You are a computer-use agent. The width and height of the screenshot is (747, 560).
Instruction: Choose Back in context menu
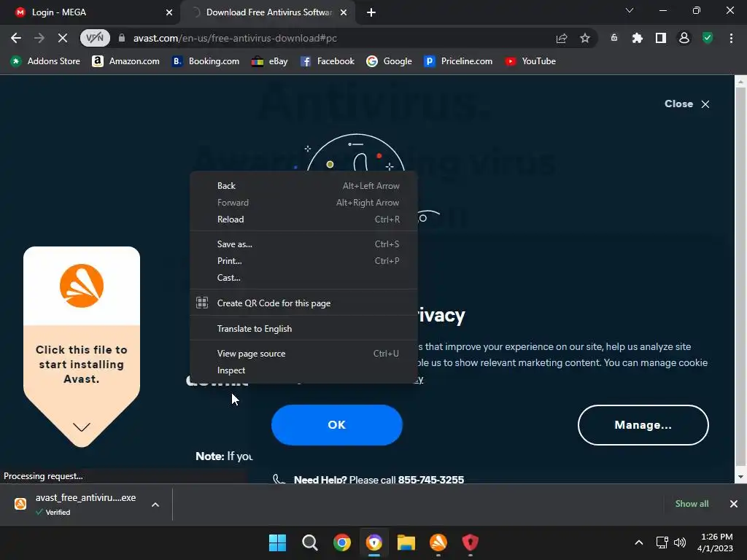(304, 186)
